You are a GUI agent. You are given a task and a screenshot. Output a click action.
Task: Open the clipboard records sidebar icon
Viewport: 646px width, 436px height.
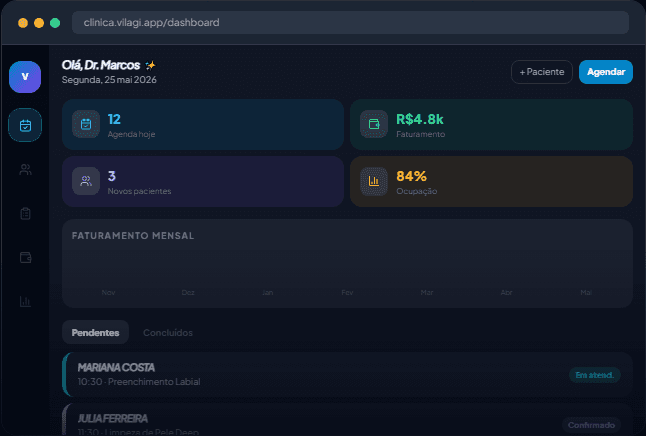(25, 213)
